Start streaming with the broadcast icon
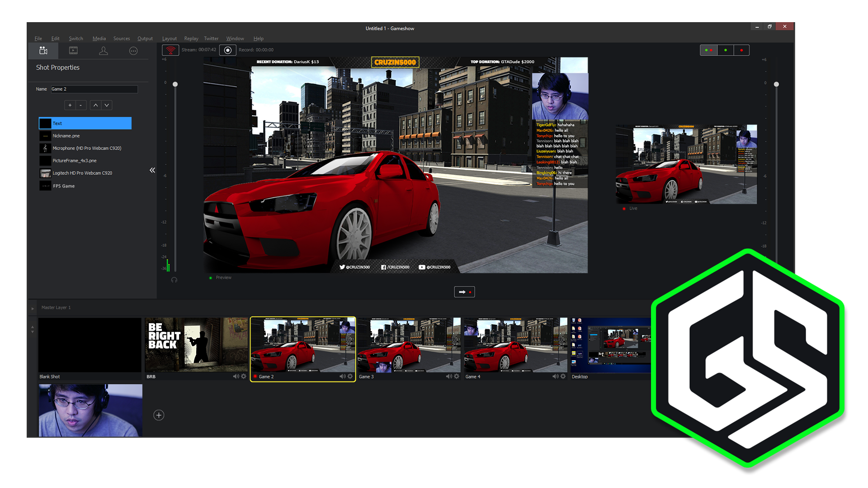The image size is (868, 488). click(x=170, y=50)
